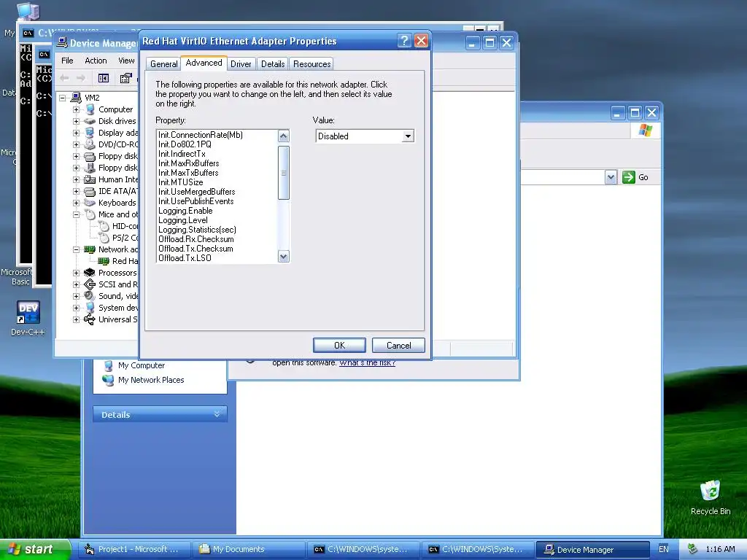Open the View menu in Device Manager
Screen dimensions: 747x560
pos(126,61)
